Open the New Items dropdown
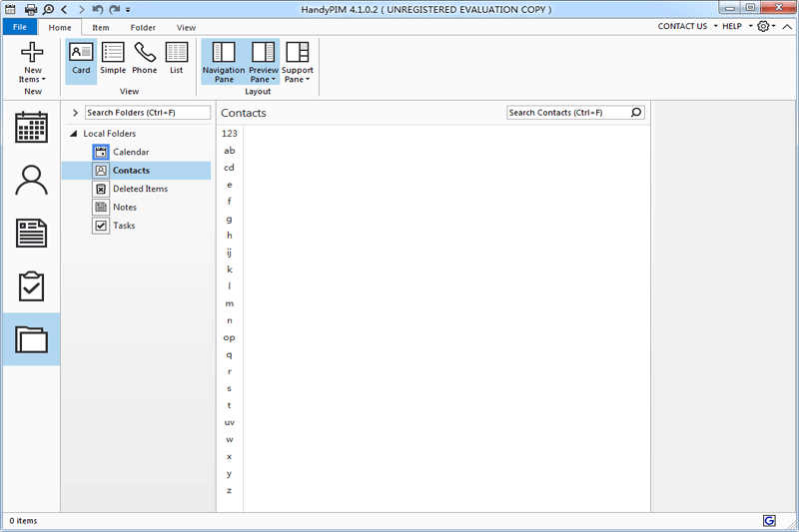Viewport: 799px width, 532px height. click(x=32, y=63)
